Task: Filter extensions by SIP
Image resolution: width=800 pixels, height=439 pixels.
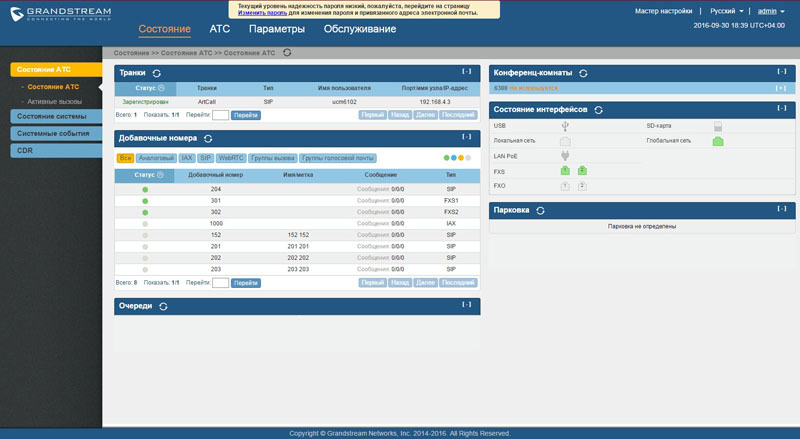Action: click(206, 158)
